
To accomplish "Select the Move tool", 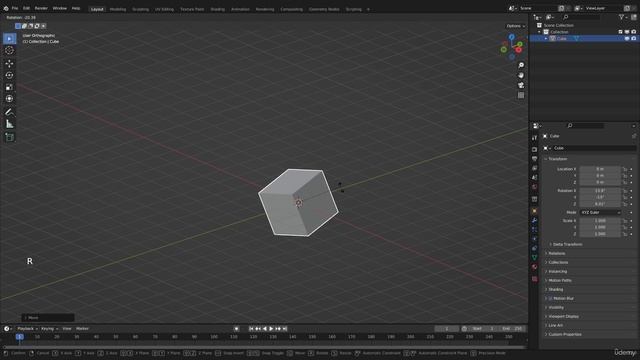I will [x=9, y=64].
